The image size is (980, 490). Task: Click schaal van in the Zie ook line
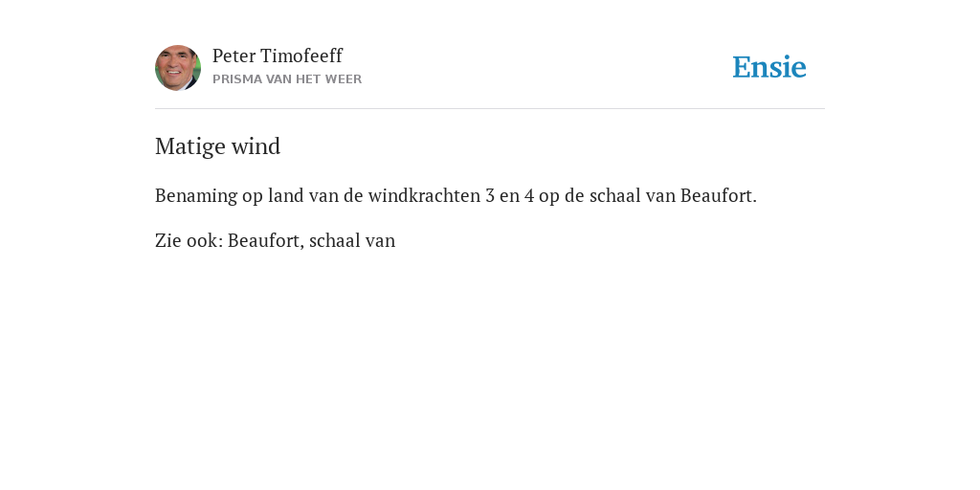(x=352, y=240)
